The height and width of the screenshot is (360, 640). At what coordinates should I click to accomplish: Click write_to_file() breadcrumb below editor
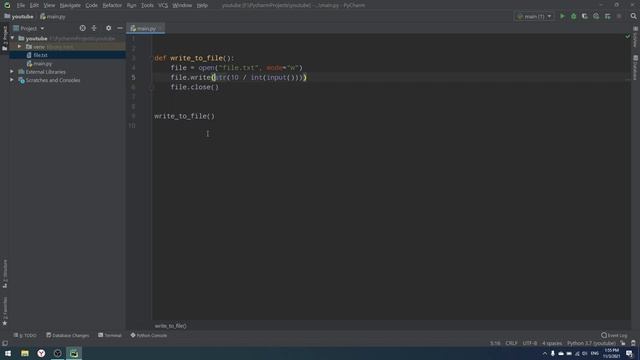click(x=171, y=326)
